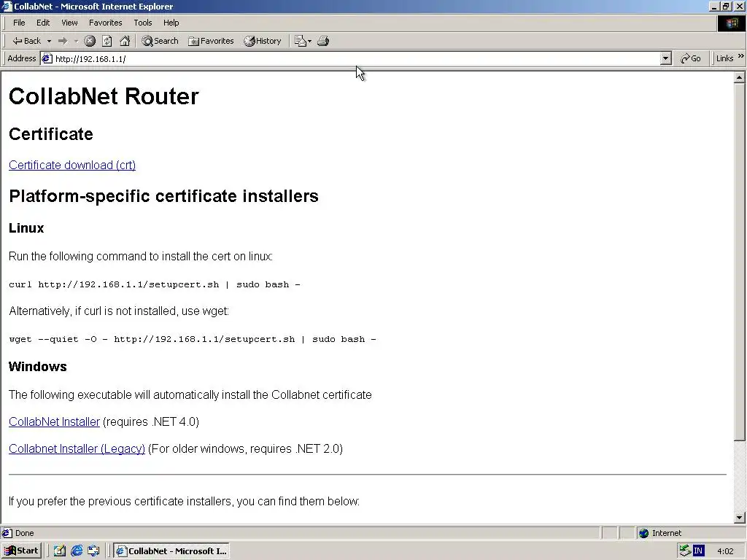This screenshot has width=747, height=560.
Task: Click the Certificate download (crt) link
Action: point(72,165)
